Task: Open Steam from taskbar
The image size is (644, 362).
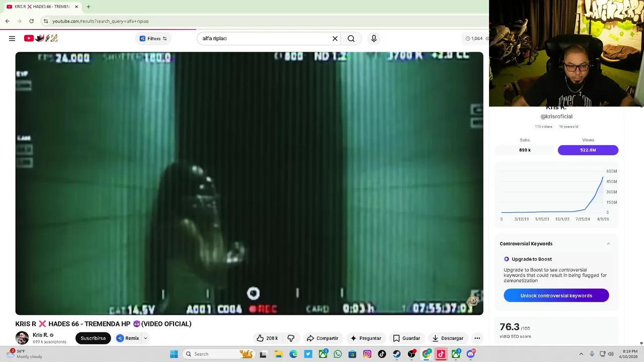Action: tap(397, 354)
